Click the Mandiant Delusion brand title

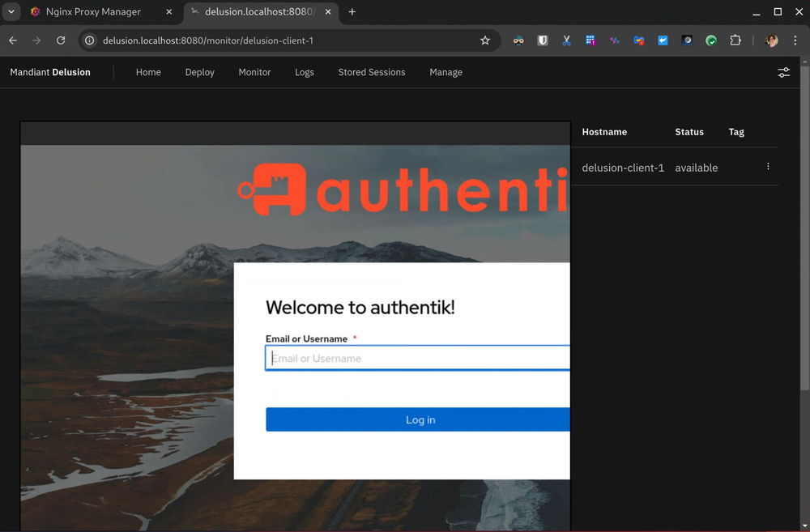pyautogui.click(x=50, y=72)
